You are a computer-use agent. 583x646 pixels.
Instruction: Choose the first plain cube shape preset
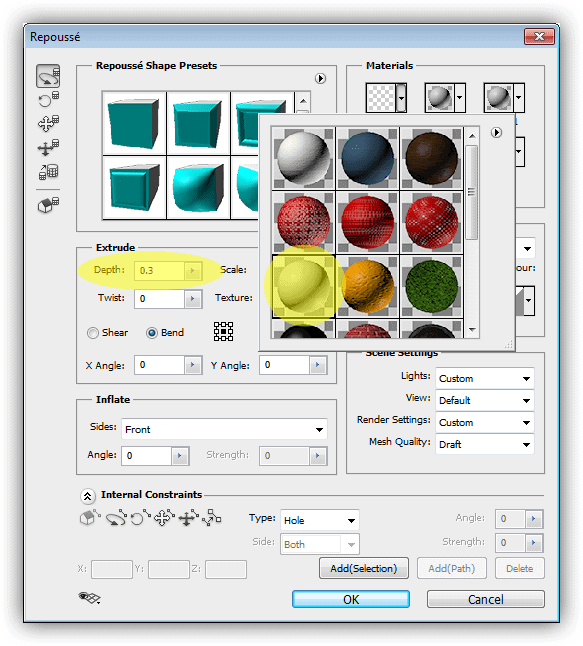(134, 124)
